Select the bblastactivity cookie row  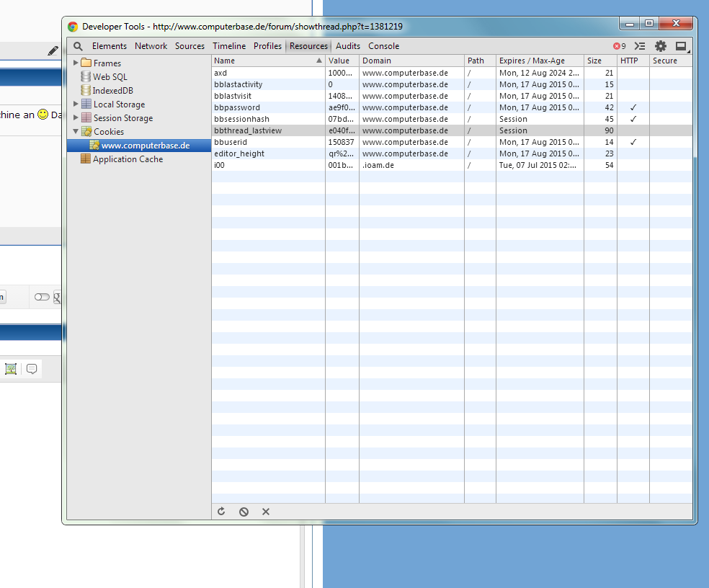(x=452, y=84)
